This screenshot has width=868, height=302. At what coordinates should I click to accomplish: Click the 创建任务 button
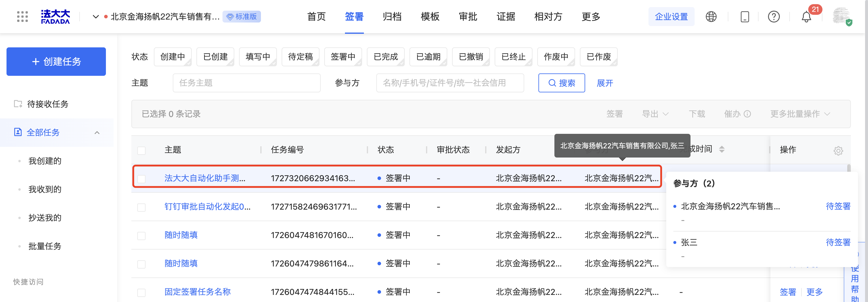[56, 61]
